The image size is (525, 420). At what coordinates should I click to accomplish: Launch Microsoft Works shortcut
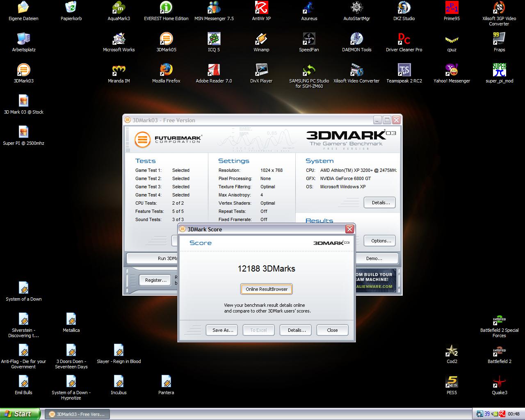[119, 42]
